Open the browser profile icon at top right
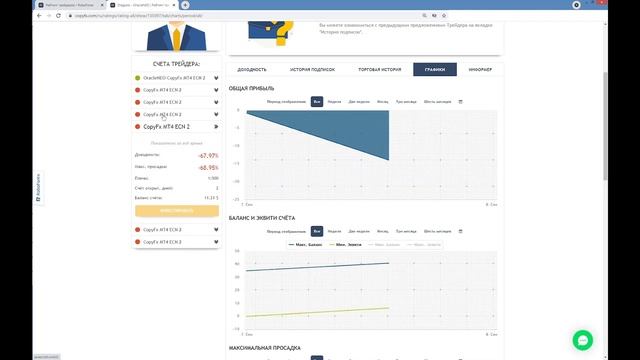This screenshot has height=360, width=640. point(576,5)
